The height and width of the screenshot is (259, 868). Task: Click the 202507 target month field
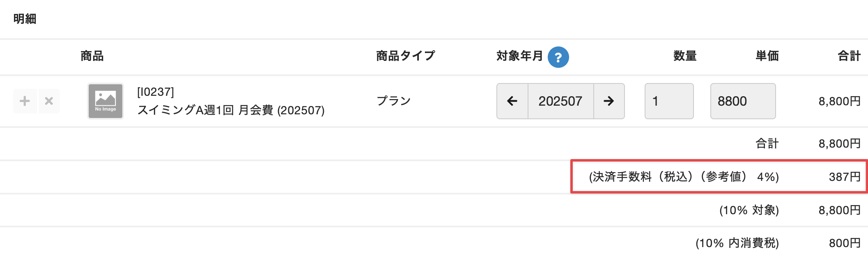560,101
